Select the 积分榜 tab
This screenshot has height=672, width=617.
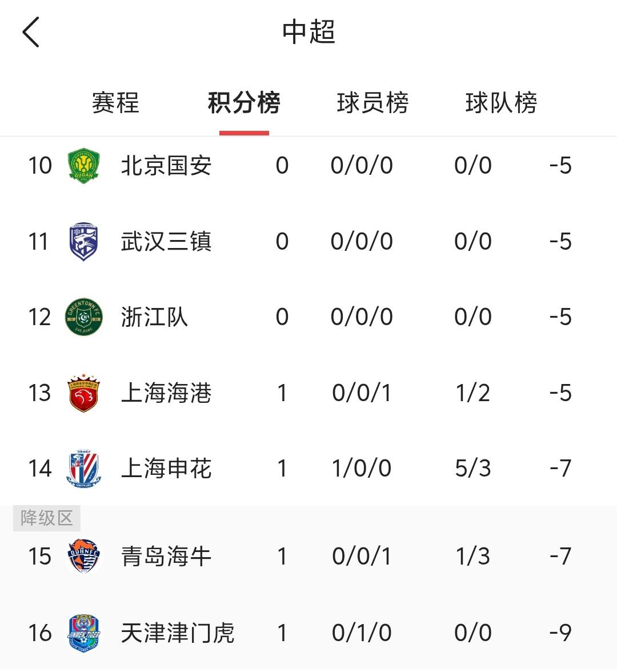pyautogui.click(x=245, y=103)
